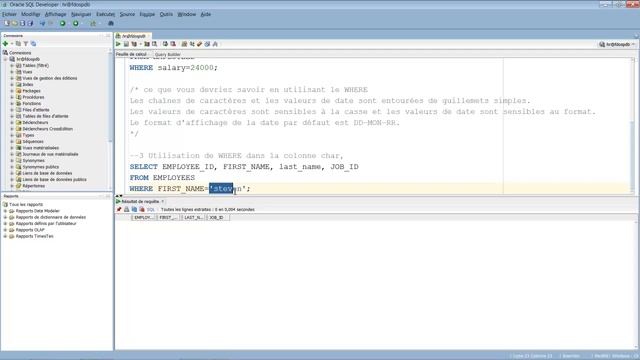Select Rapports TimesTen in Rapports panel
Screen dimensions: 640x360
click(34, 236)
